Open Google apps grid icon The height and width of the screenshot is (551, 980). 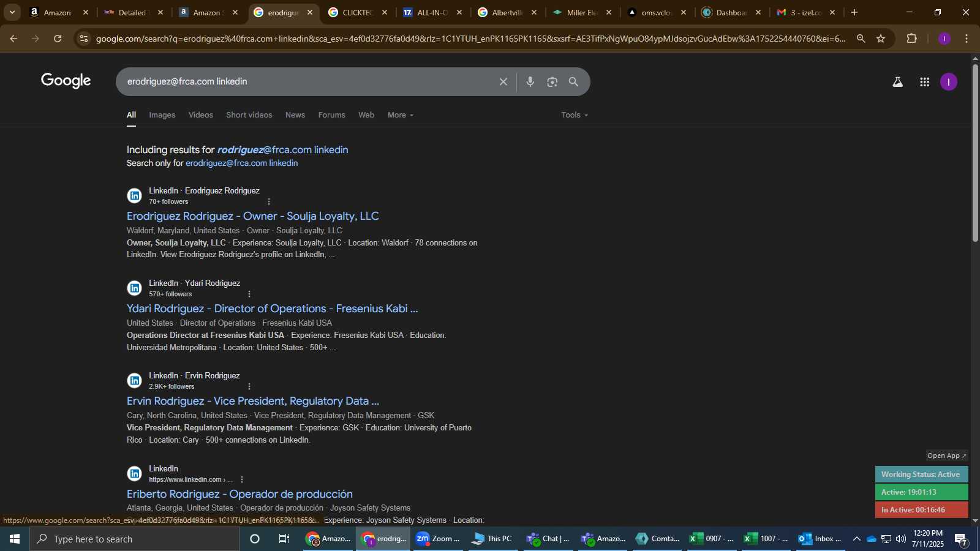pos(924,81)
